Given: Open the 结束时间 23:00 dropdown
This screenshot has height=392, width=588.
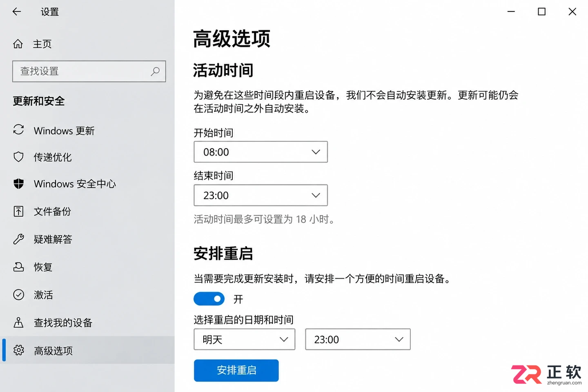Looking at the screenshot, I should pyautogui.click(x=261, y=195).
